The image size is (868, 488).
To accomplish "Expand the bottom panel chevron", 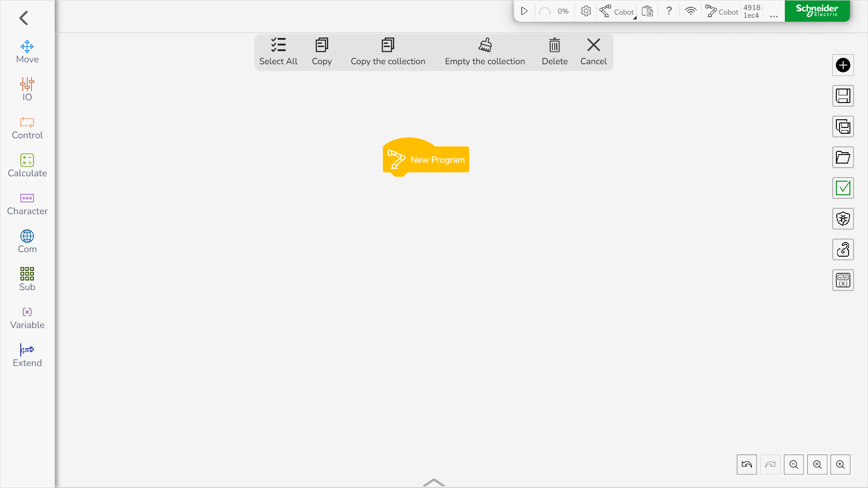I will (x=434, y=483).
